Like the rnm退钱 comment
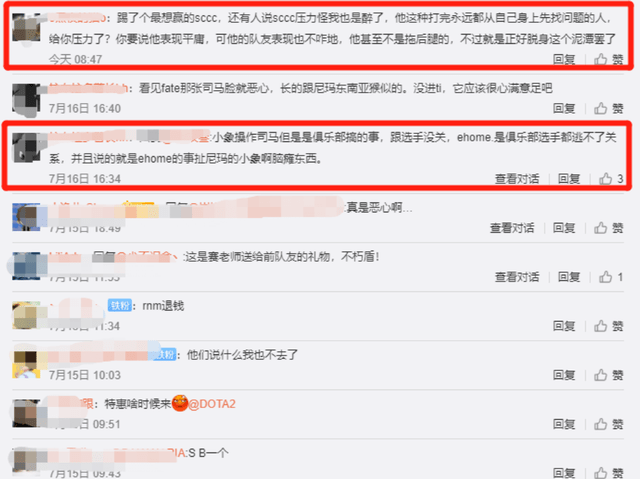The height and width of the screenshot is (479, 640). point(608,326)
